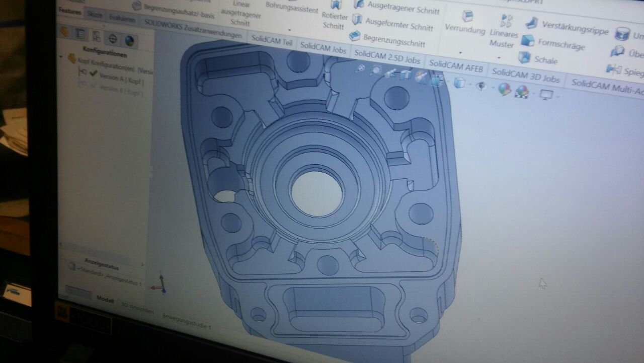The image size is (644, 363).
Task: Open the SolidCAM Jobs tab
Action: tap(323, 48)
